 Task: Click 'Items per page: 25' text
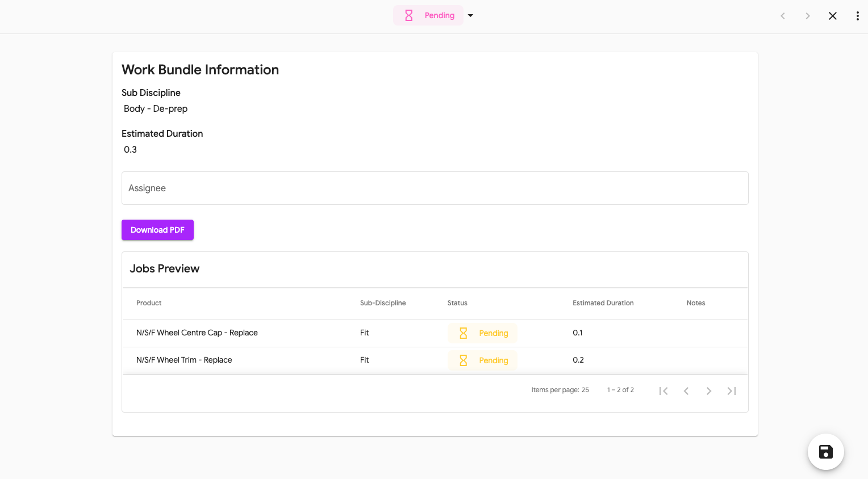[560, 390]
